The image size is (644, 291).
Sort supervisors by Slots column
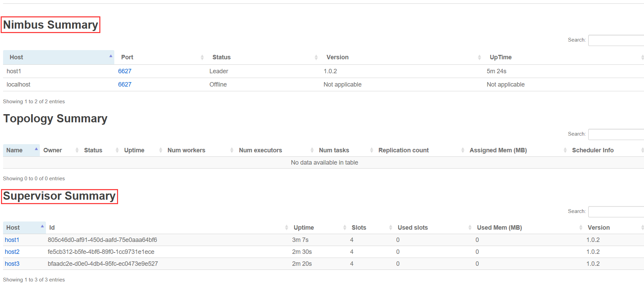click(359, 228)
